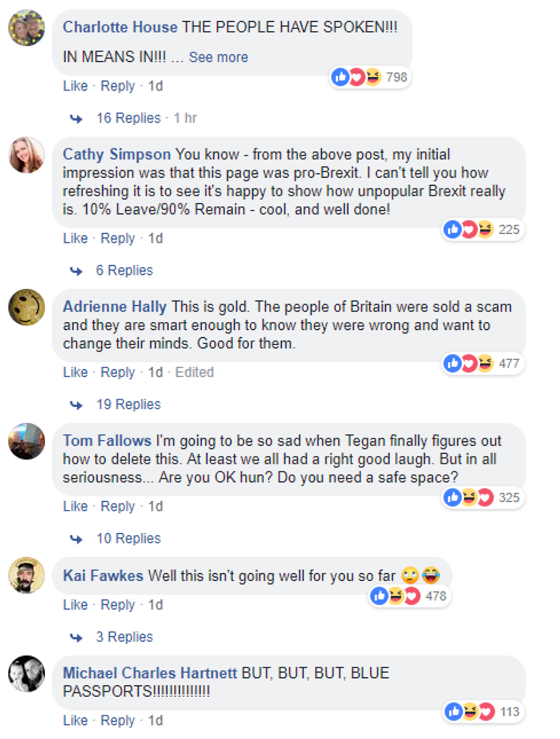This screenshot has height=739, width=560.
Task: Reply to Adrienne Hally's comment
Action: point(118,373)
